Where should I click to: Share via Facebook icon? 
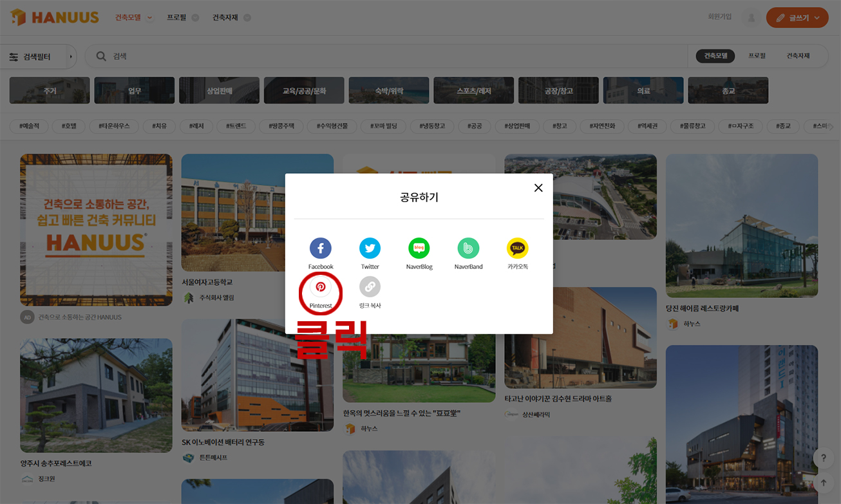click(320, 248)
